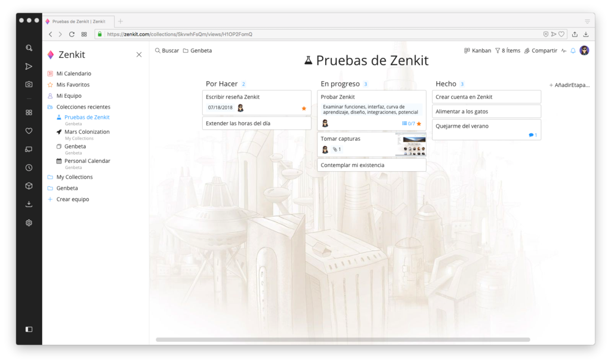Click the 0/7 checklist indicator on the Probar Zenkit card
This screenshot has width=611, height=364.
408,124
